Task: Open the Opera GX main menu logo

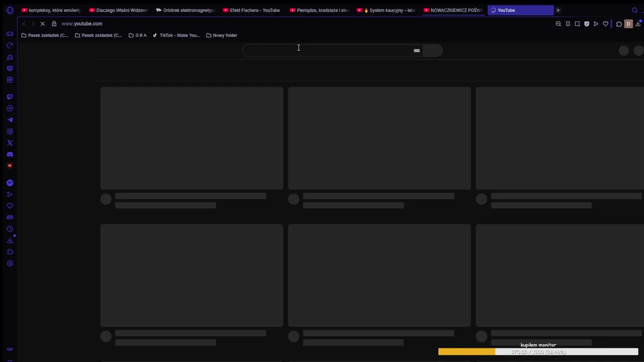Action: pyautogui.click(x=10, y=10)
